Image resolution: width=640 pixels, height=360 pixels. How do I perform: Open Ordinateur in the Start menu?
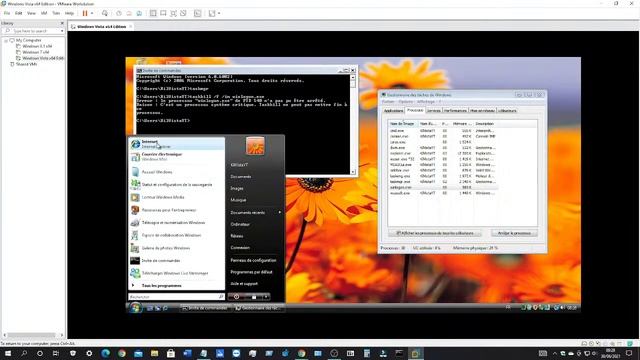coord(240,224)
